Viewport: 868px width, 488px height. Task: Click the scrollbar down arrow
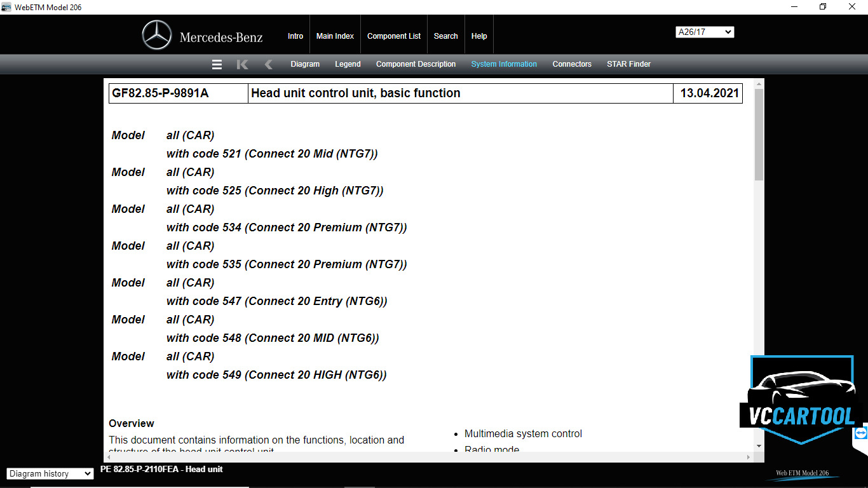click(x=758, y=447)
